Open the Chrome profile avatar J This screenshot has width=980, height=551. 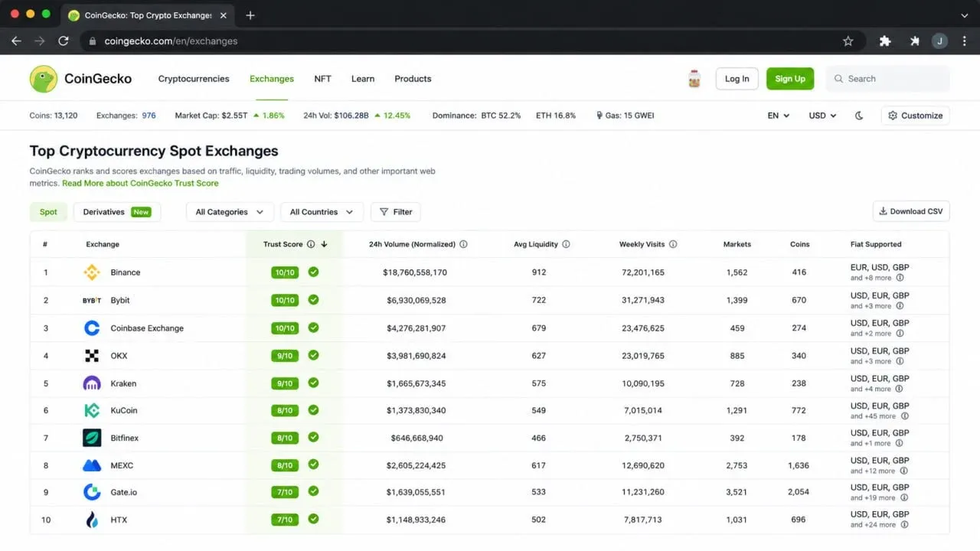tap(940, 41)
